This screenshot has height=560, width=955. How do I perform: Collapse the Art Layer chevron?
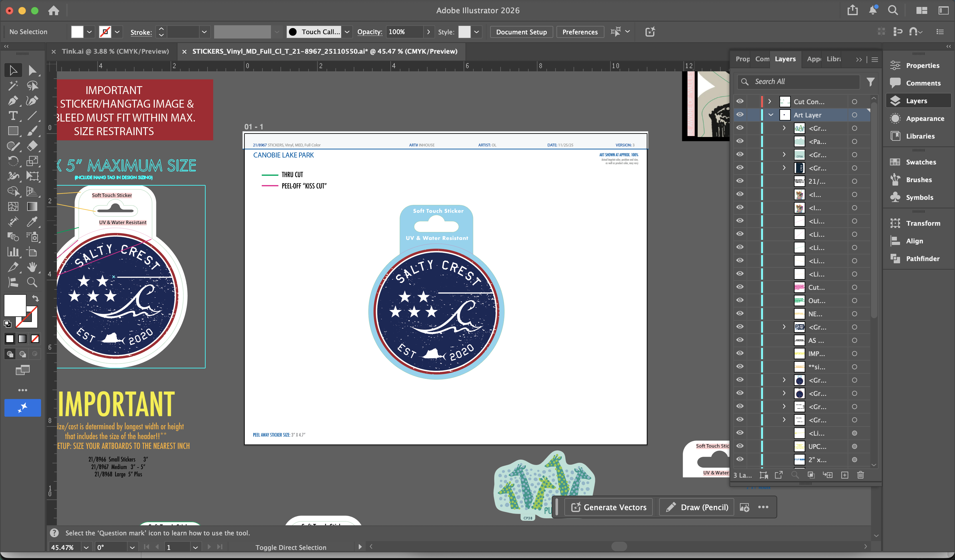pos(771,115)
